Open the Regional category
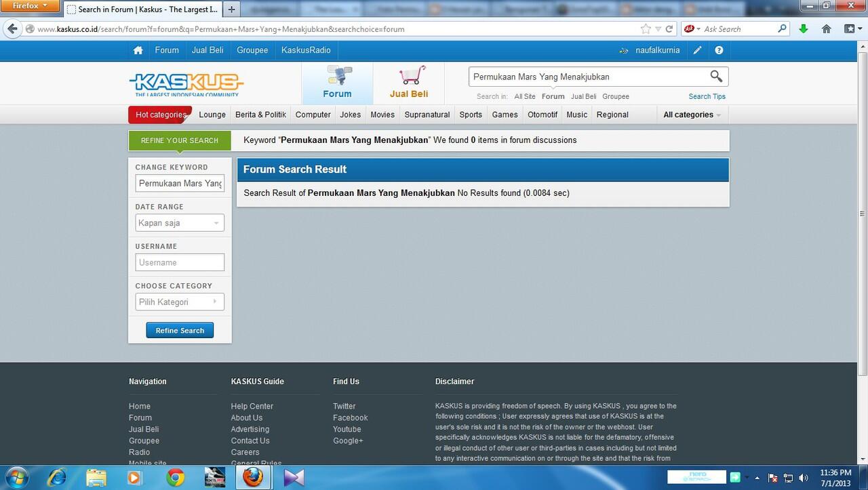 pos(612,115)
